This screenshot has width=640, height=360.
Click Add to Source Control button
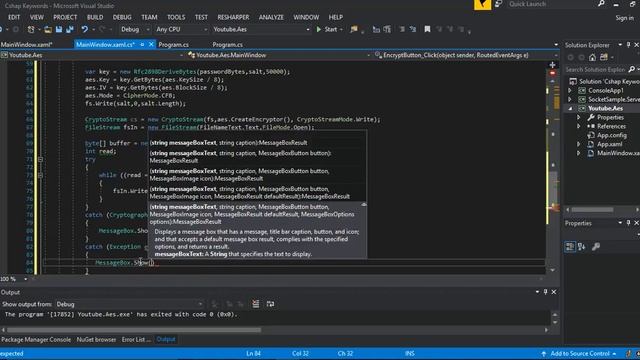pos(580,353)
